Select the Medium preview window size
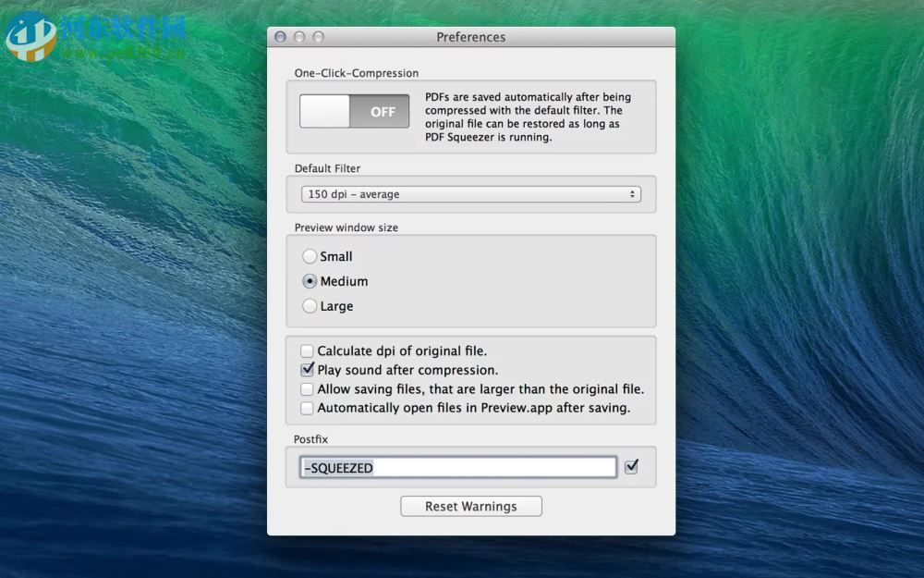924x578 pixels. tap(310, 281)
